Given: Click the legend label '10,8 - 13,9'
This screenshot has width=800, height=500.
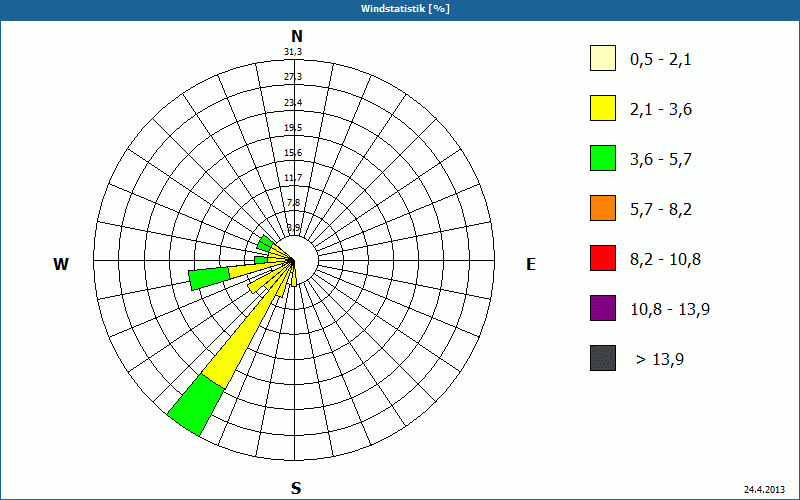Looking at the screenshot, I should tap(670, 310).
